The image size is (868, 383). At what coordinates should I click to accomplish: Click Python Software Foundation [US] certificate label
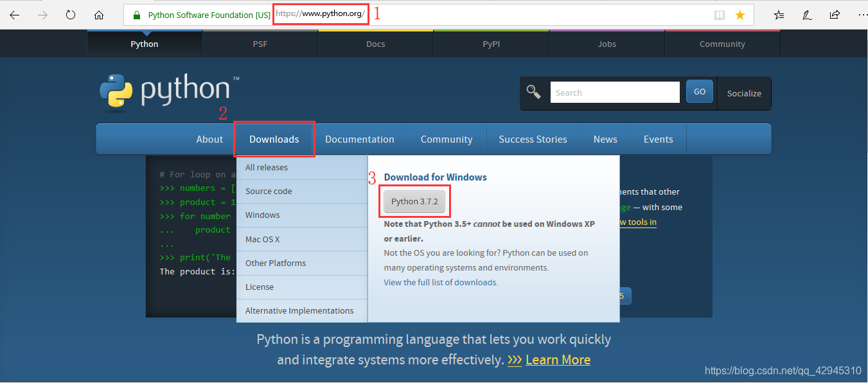click(209, 15)
